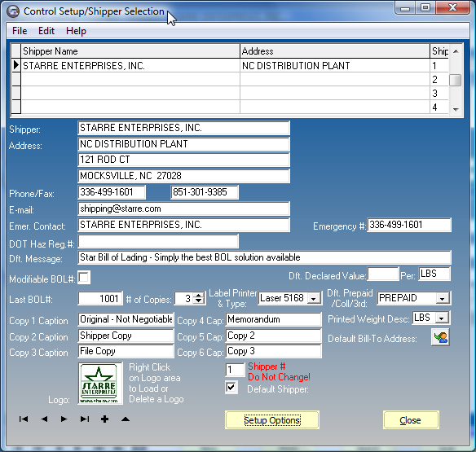Click Address column header in grid
476x452 pixels.
[x=335, y=51]
